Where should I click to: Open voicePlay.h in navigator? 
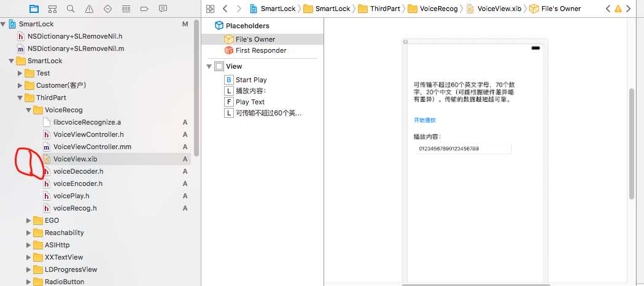click(71, 196)
